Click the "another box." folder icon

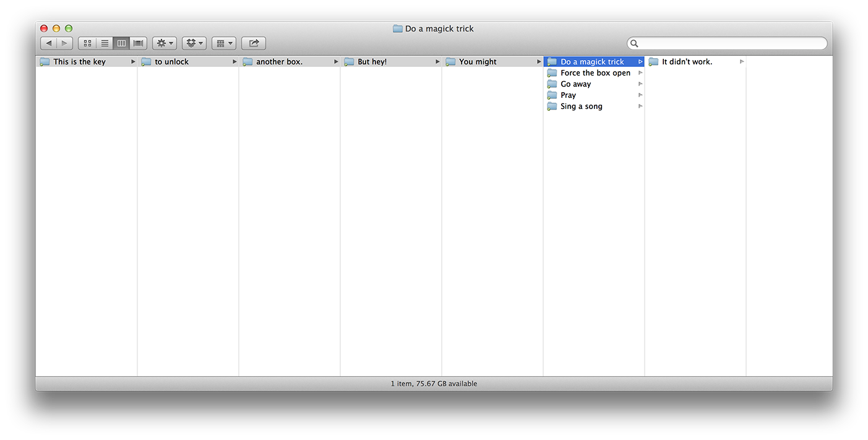click(x=248, y=62)
